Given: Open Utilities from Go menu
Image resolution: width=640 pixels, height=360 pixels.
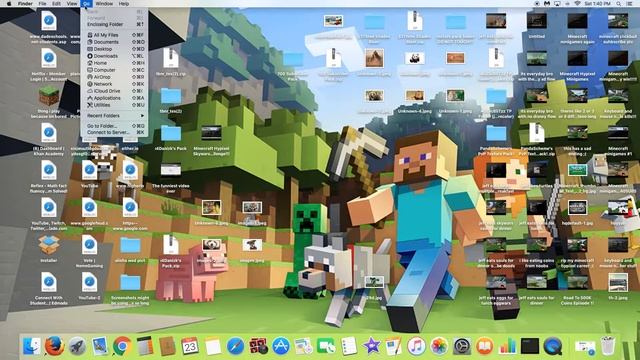Looking at the screenshot, I should point(114,105).
